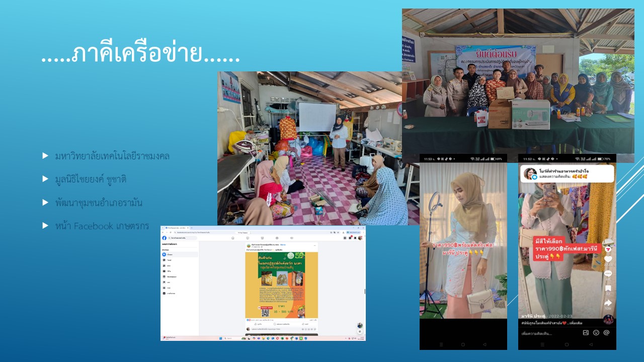Tap the TikTok heart like icon
The image size is (644, 362).
(x=608, y=259)
